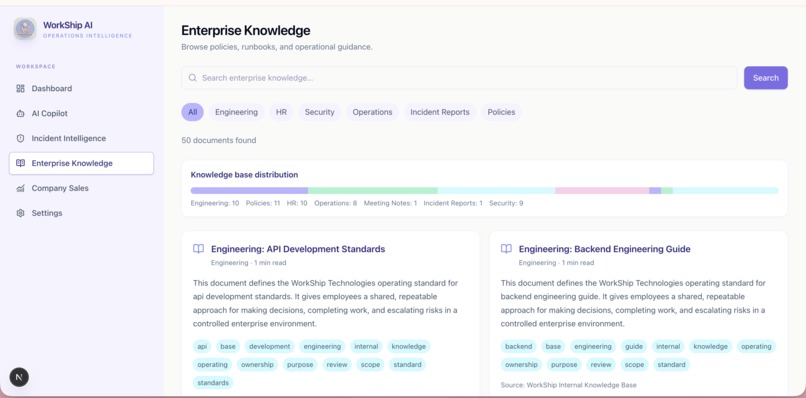Viewport: 806px width, 398px height.
Task: Click the 'guide' tag
Action: 634,347
